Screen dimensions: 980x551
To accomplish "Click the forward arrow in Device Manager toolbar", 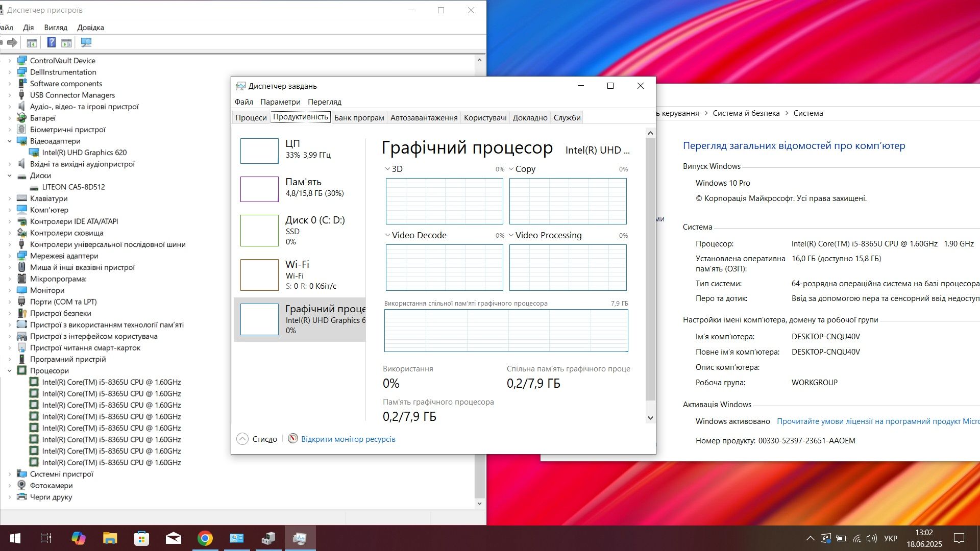I will point(12,42).
